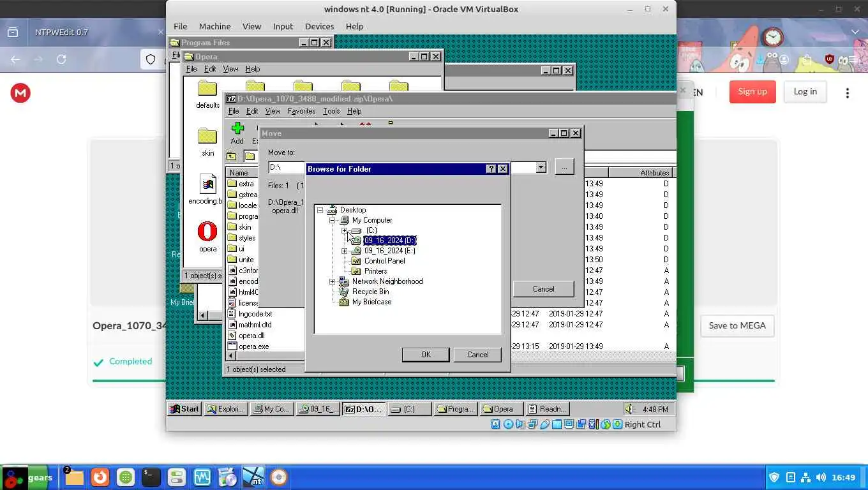This screenshot has width=868, height=490.
Task: Collapse the Desktop tree node
Action: 320,210
